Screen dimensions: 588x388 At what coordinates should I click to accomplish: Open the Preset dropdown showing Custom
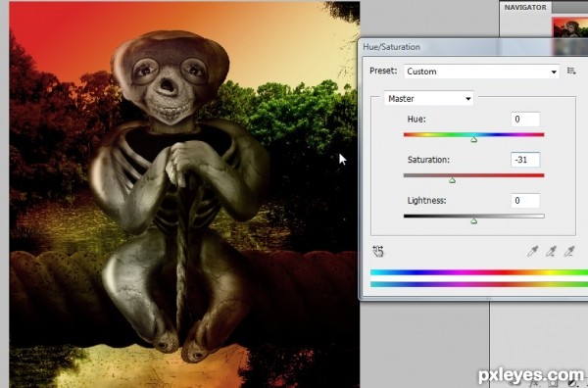click(481, 72)
